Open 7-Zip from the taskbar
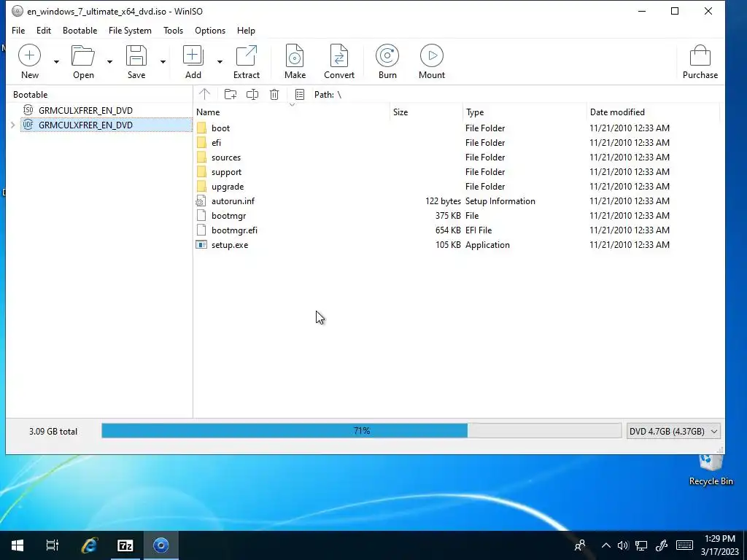Viewport: 747px width, 560px height. [125, 545]
